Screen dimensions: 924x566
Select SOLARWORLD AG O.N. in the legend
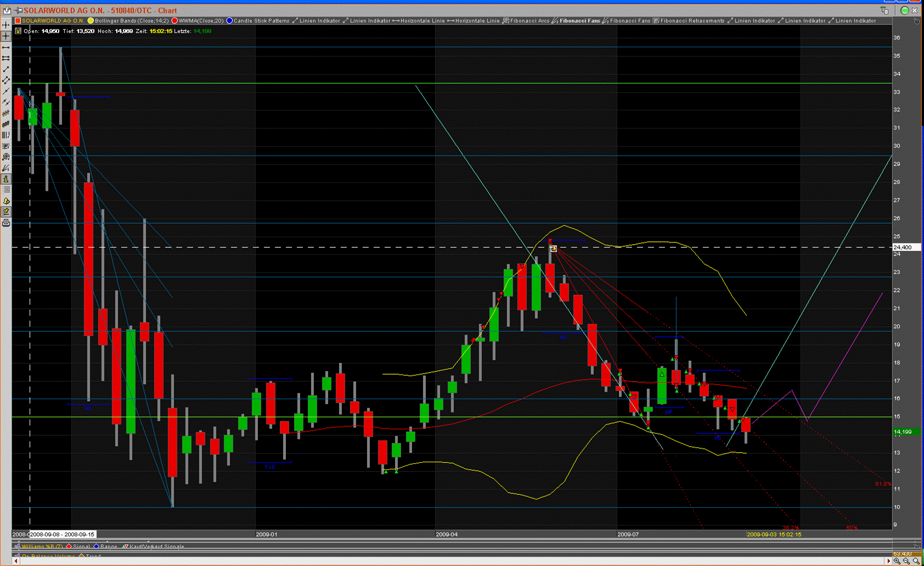point(53,21)
